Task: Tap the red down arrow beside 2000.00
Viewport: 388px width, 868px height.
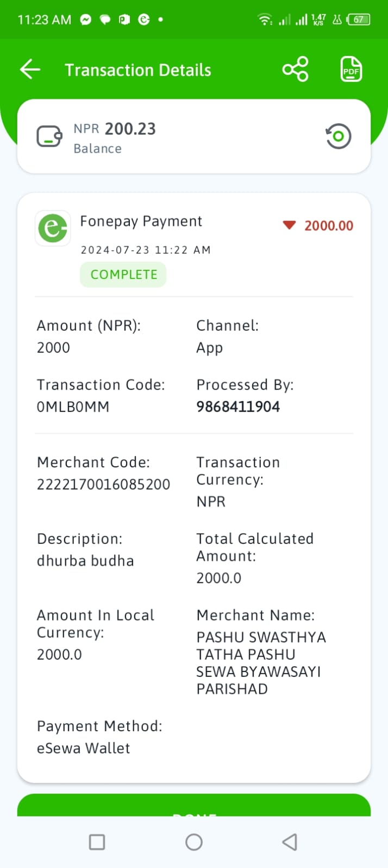Action: (289, 225)
